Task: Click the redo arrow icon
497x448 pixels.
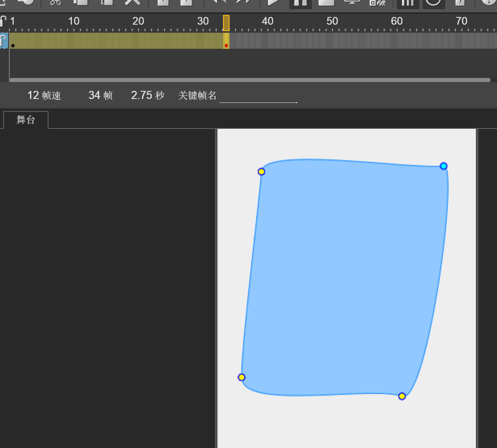Action: click(x=244, y=2)
